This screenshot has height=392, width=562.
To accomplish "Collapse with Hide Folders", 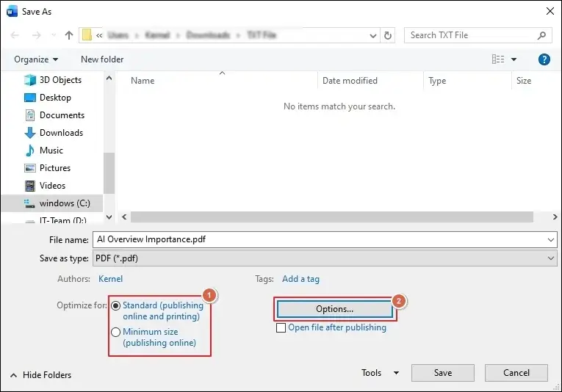I will pyautogui.click(x=41, y=375).
